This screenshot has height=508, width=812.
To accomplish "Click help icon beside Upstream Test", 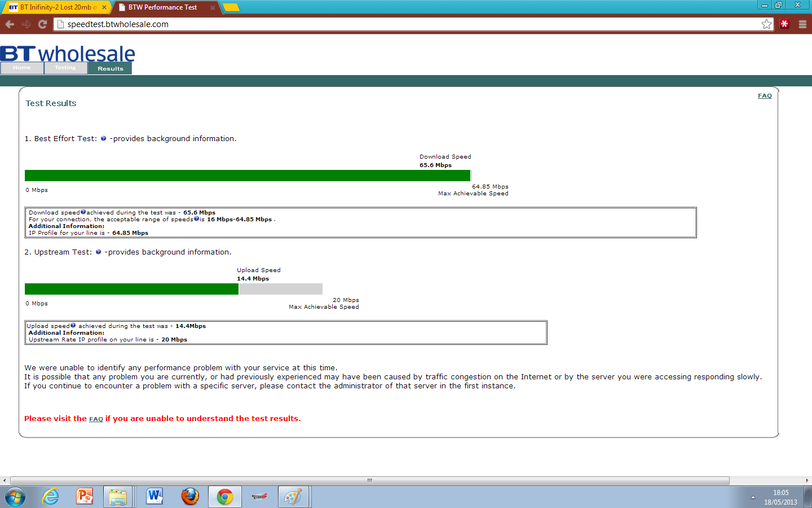I will click(x=98, y=252).
